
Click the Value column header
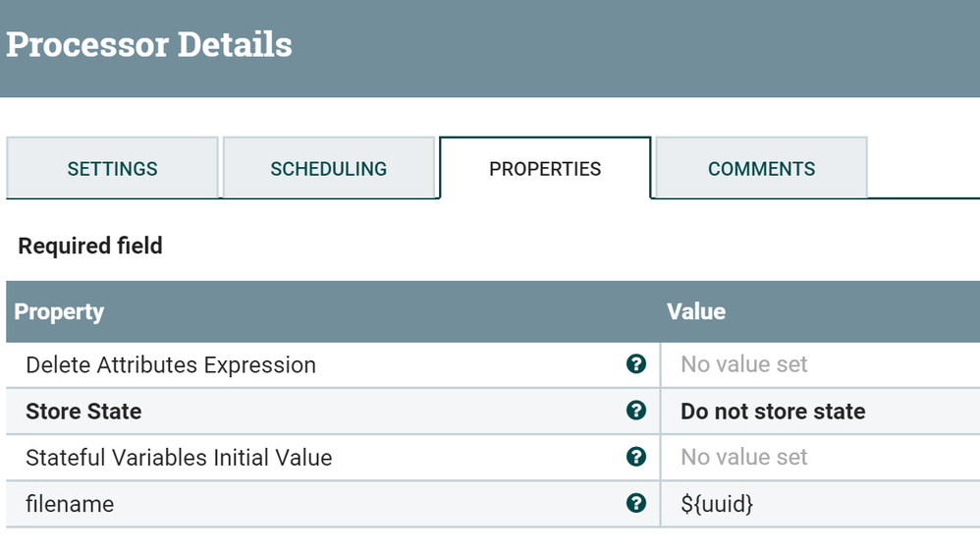tap(696, 312)
